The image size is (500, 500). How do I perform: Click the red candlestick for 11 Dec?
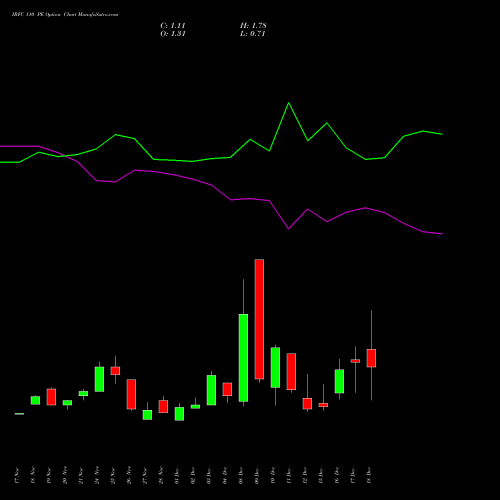[291, 371]
